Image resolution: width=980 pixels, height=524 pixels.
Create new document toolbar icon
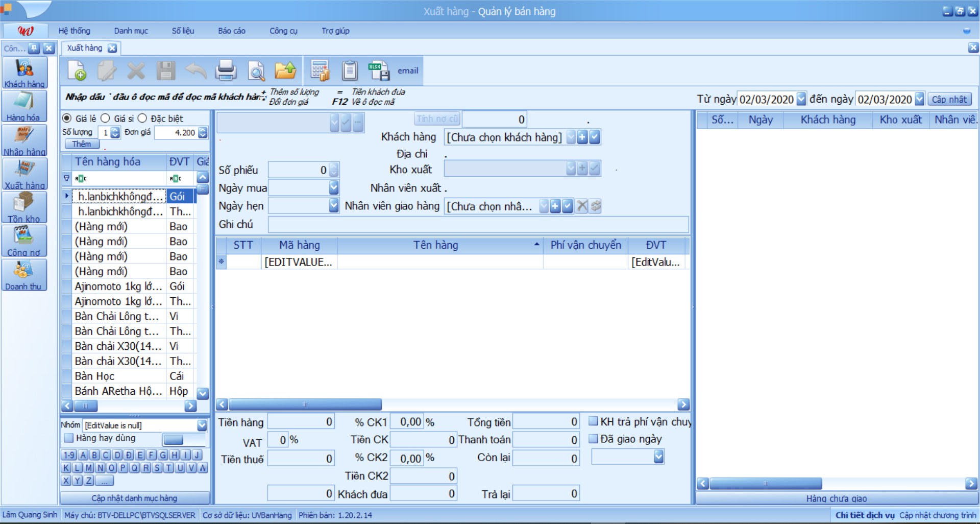(77, 70)
